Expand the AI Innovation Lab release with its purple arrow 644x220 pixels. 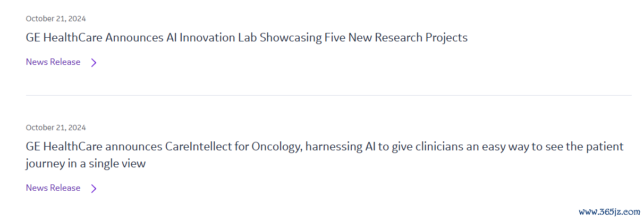[94, 63]
